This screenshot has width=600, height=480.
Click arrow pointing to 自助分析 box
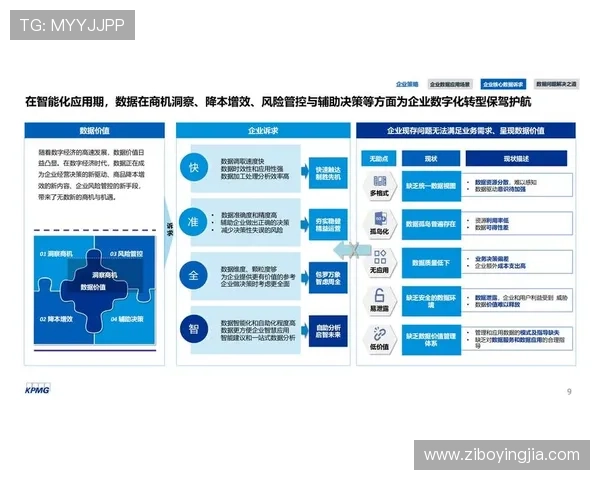305,330
